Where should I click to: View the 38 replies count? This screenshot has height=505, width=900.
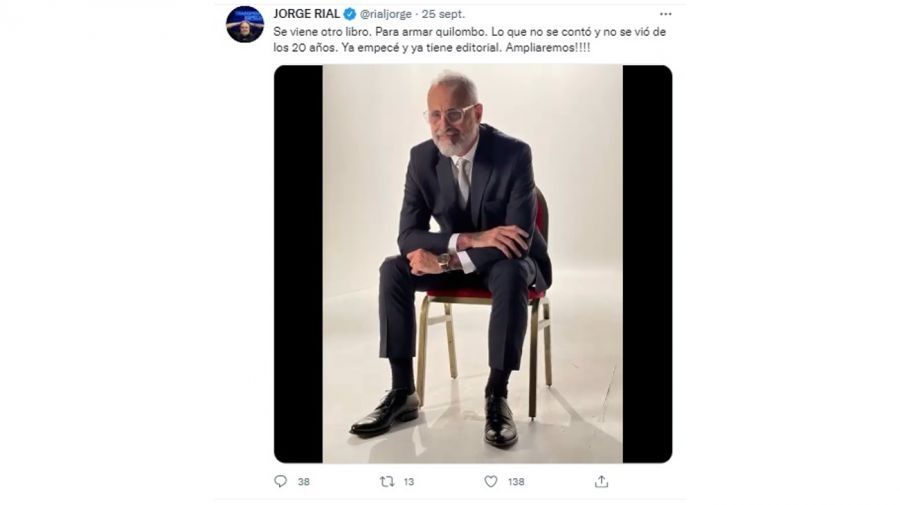coord(303,481)
